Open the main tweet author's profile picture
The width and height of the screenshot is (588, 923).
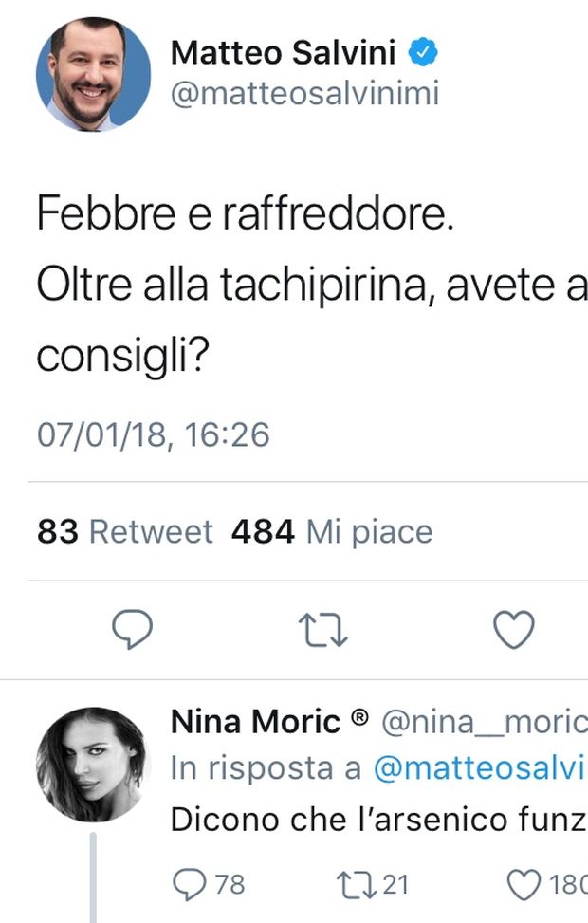(x=93, y=74)
